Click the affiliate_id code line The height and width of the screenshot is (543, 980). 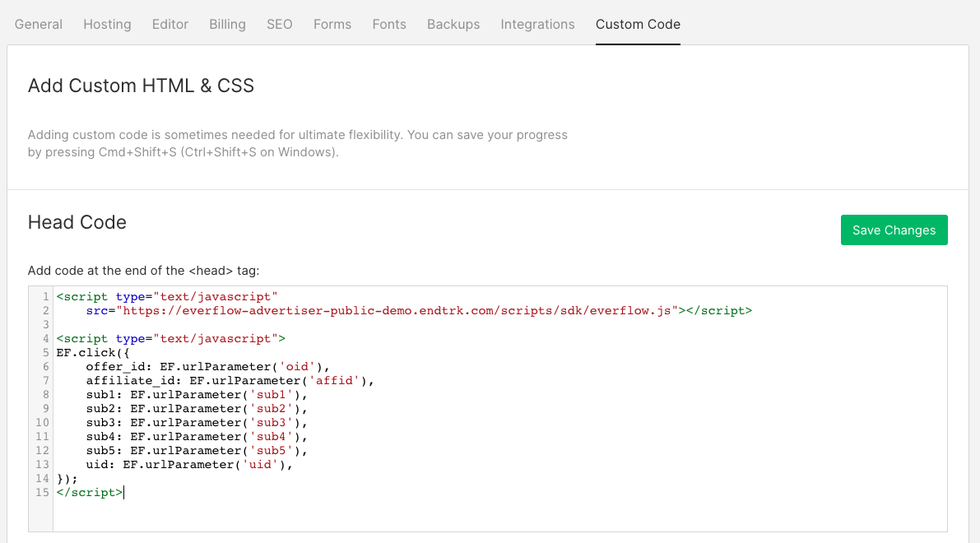pyautogui.click(x=230, y=381)
